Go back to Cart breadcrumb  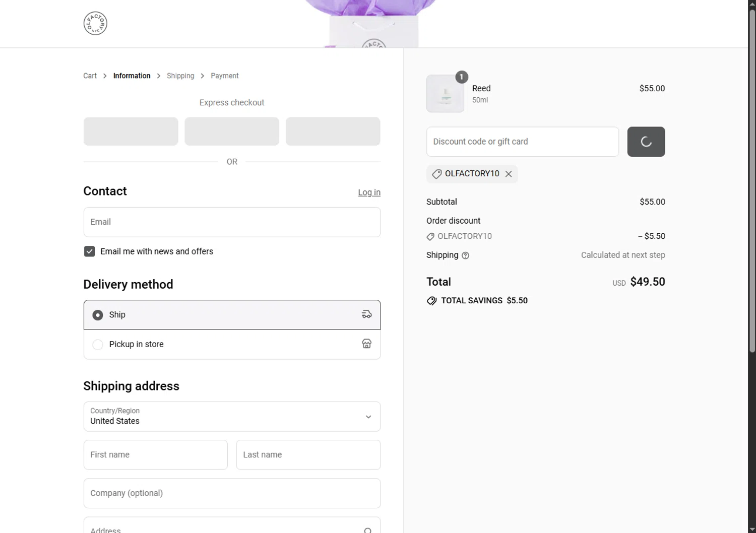(90, 76)
